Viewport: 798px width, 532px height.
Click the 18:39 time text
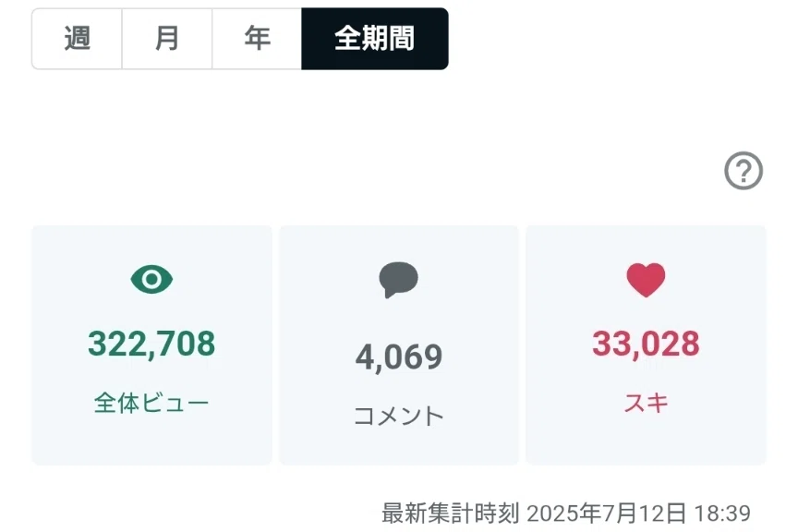pos(722,514)
